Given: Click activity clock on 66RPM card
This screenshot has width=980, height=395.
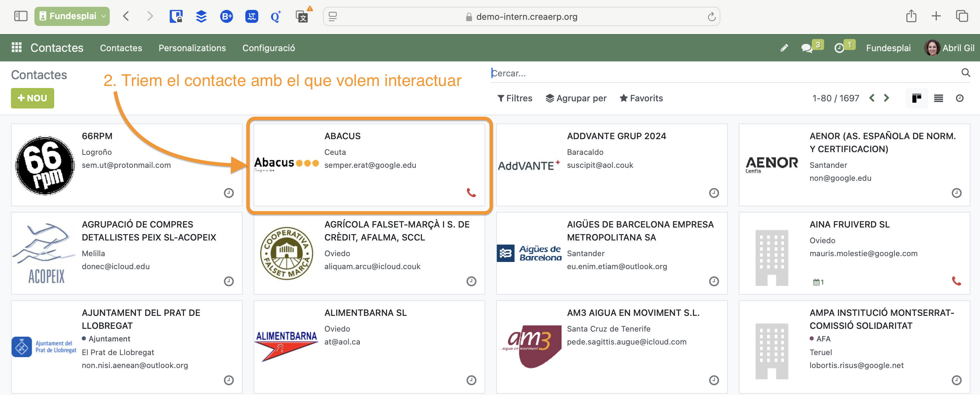Looking at the screenshot, I should pyautogui.click(x=229, y=193).
